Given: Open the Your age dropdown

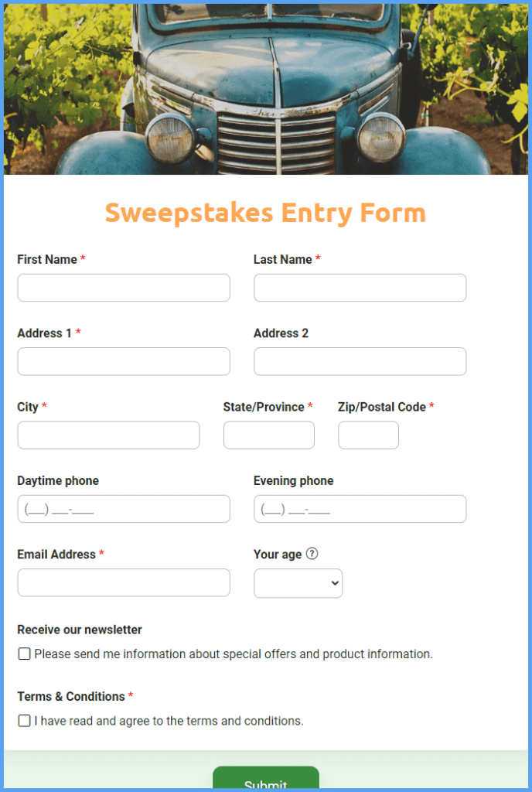Looking at the screenshot, I should coord(298,583).
